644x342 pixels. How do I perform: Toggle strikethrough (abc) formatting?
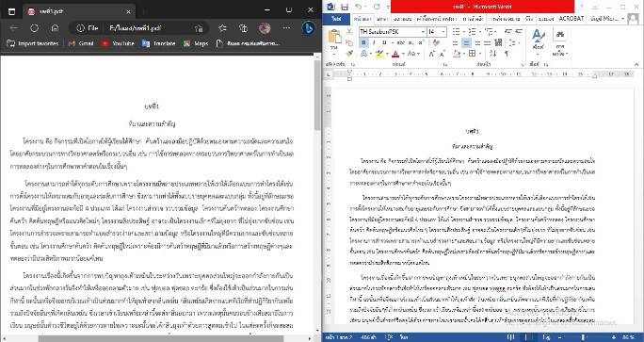coord(401,42)
